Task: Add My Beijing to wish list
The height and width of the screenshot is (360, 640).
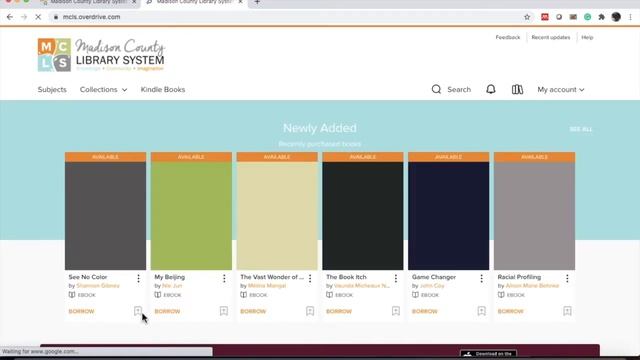Action: (224, 311)
